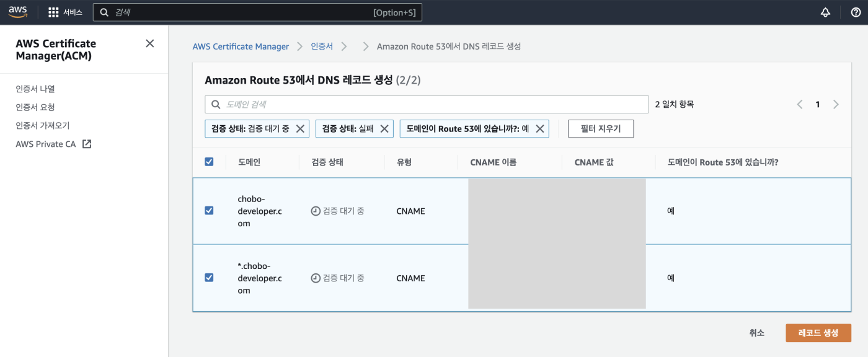Click the 2 일치 항목 count text
The image size is (868, 357).
pyautogui.click(x=675, y=104)
